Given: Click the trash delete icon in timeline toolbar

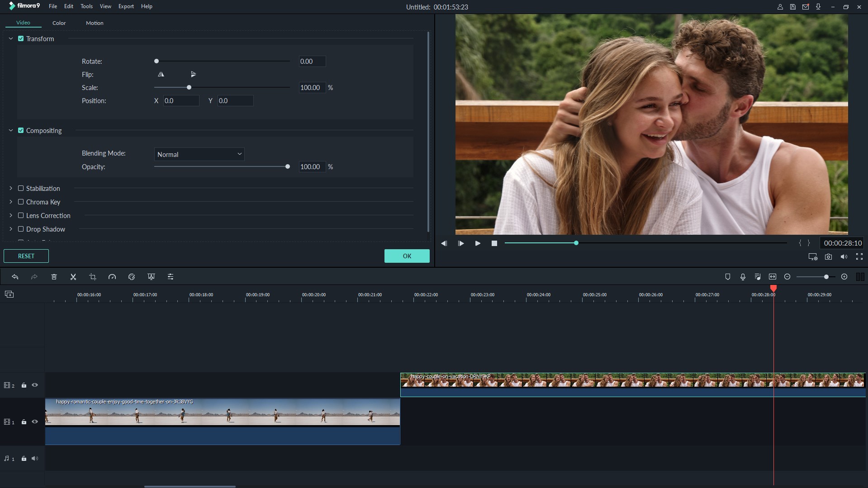Looking at the screenshot, I should [x=54, y=277].
